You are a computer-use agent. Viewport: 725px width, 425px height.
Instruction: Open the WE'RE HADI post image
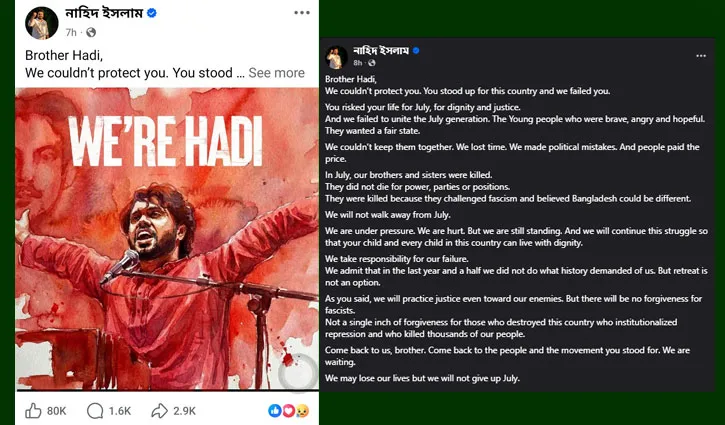pos(166,240)
